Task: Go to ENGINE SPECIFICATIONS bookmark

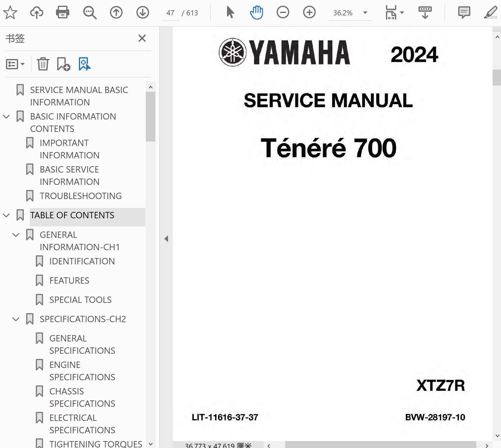Action: click(82, 371)
